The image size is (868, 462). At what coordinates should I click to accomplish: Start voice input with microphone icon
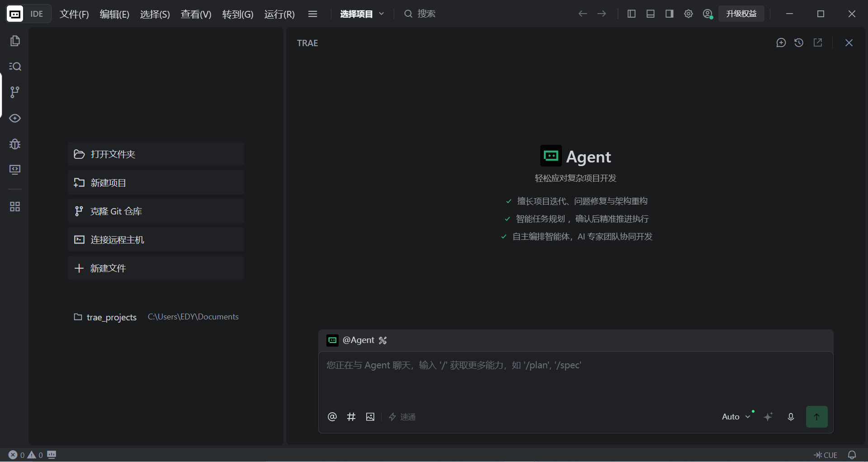[791, 417]
